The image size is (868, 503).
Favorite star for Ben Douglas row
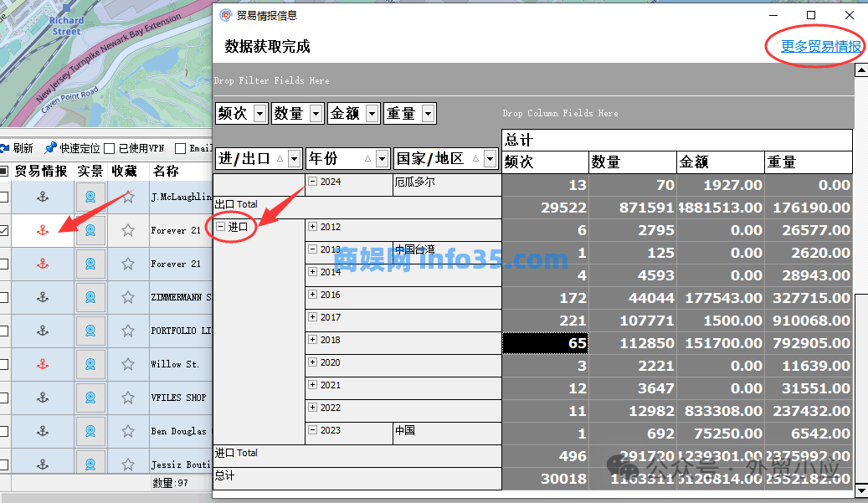coord(128,431)
